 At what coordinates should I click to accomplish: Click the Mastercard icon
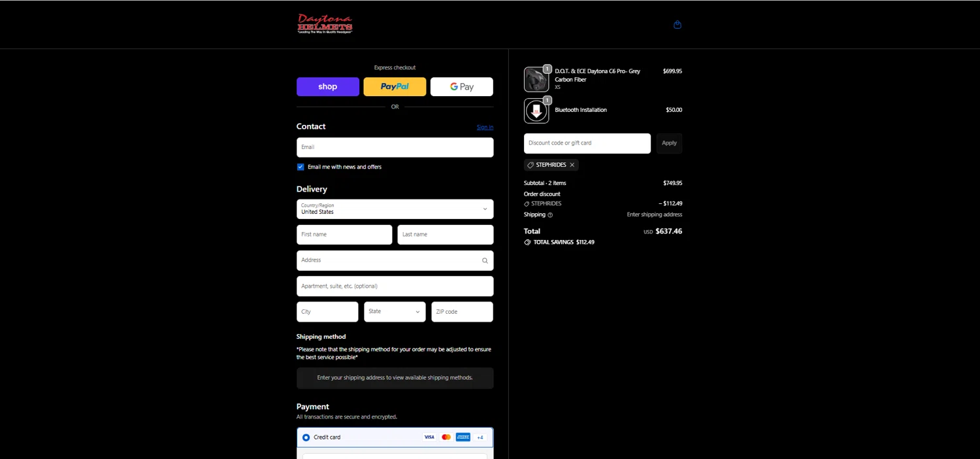[446, 437]
